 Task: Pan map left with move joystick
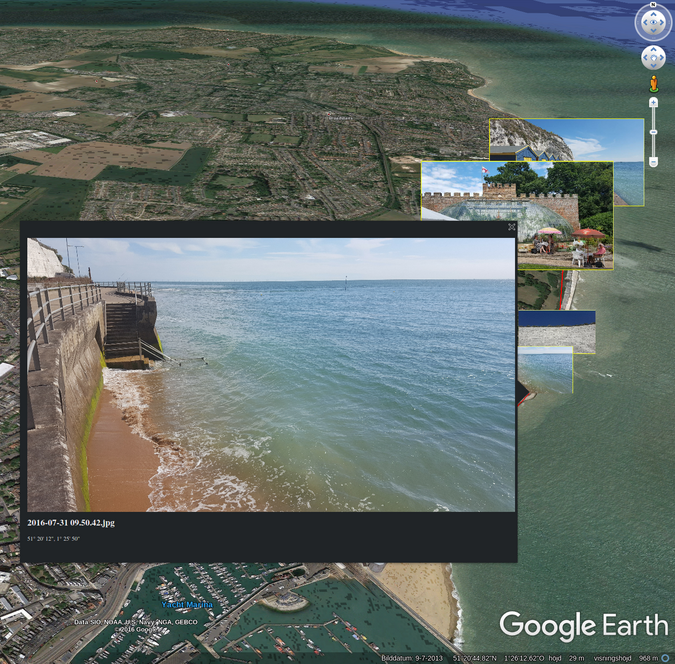point(646,58)
